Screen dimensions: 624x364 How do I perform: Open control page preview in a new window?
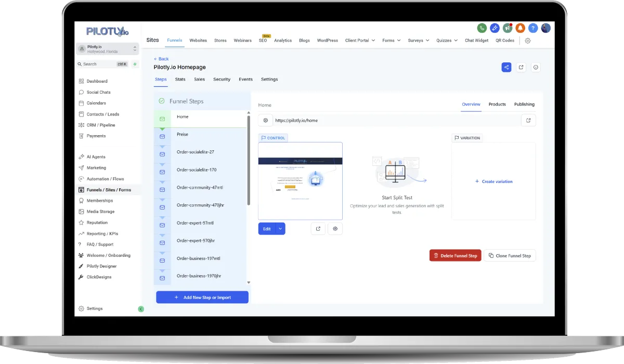(318, 229)
